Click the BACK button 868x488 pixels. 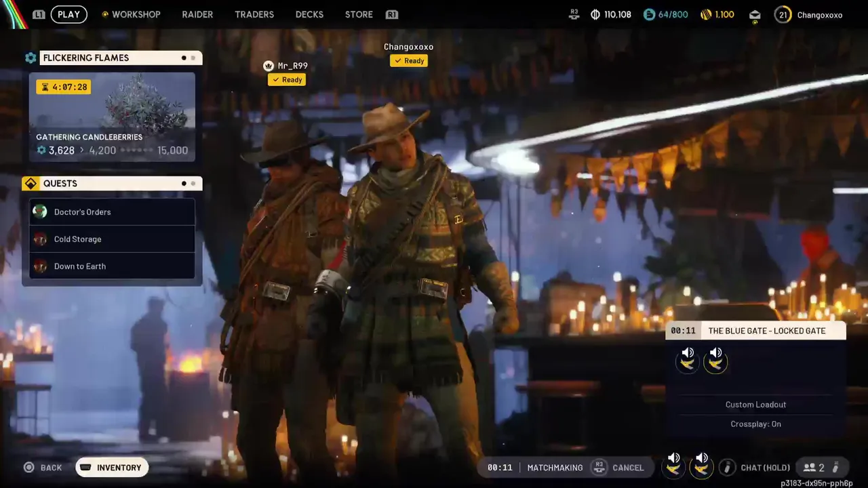(x=43, y=468)
